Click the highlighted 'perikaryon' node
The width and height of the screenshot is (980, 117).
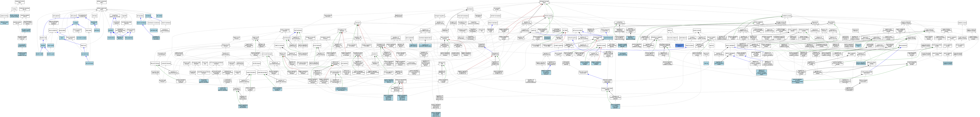[97, 30]
